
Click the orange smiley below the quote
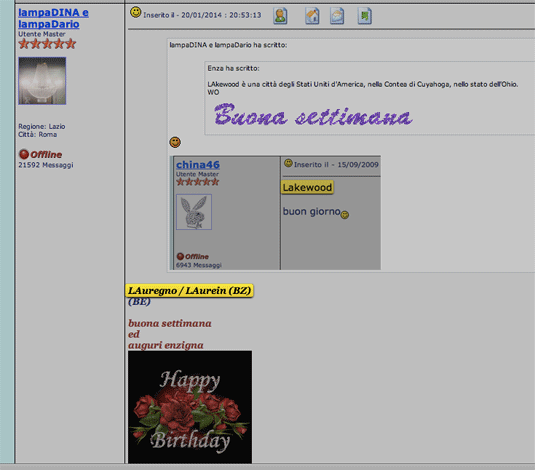click(175, 142)
